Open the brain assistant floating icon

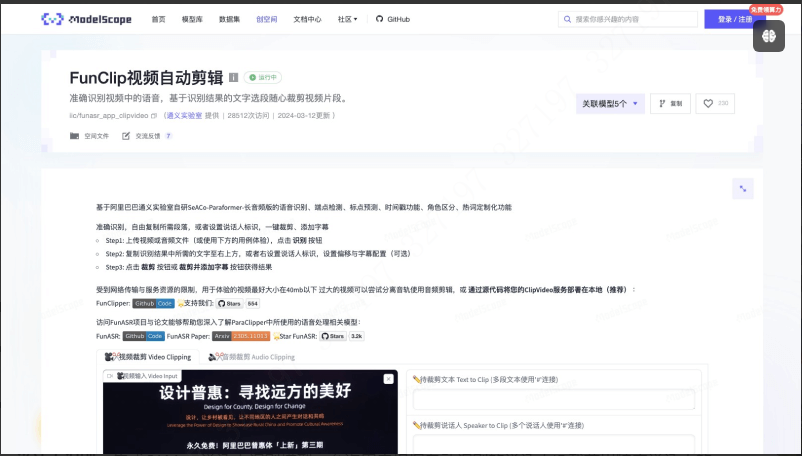769,36
